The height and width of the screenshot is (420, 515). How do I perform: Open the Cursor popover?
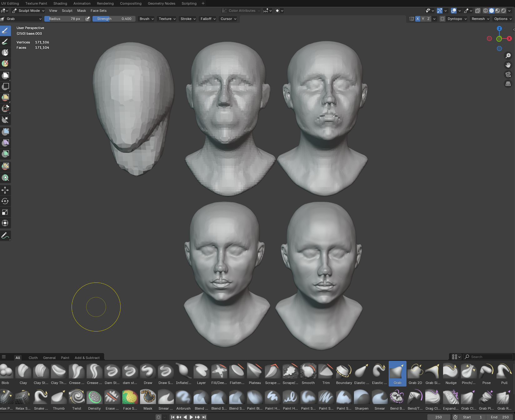point(228,19)
